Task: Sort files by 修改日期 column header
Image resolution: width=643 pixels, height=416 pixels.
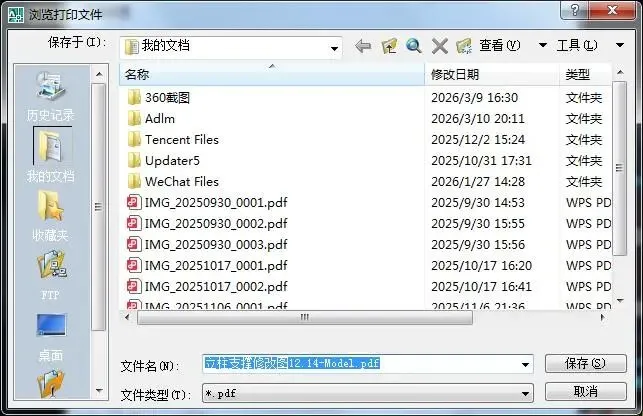Action: point(492,75)
